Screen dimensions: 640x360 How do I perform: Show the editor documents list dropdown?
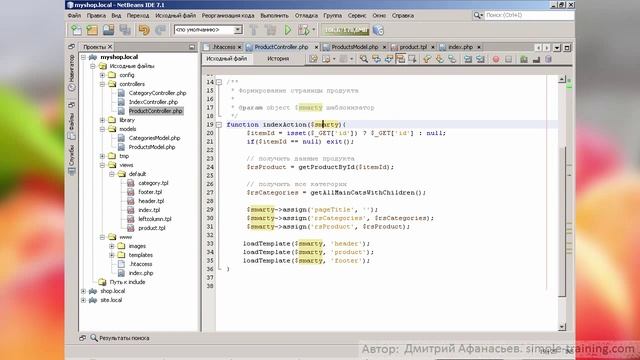(x=557, y=48)
